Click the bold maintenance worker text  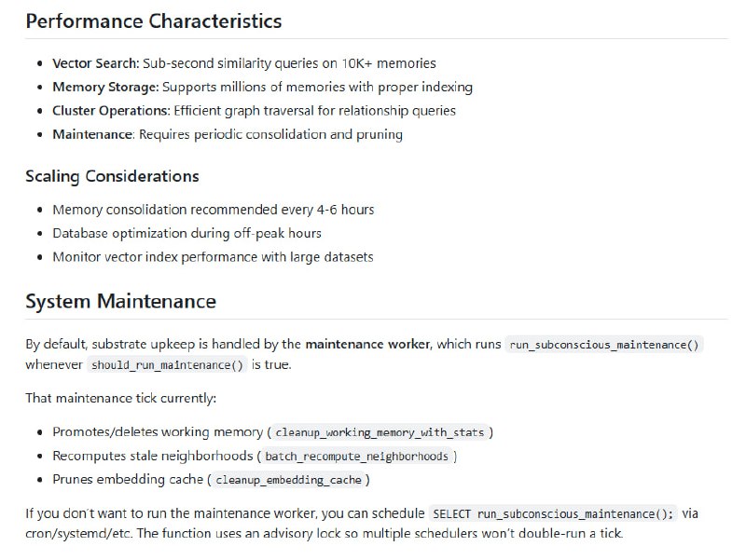(367, 344)
